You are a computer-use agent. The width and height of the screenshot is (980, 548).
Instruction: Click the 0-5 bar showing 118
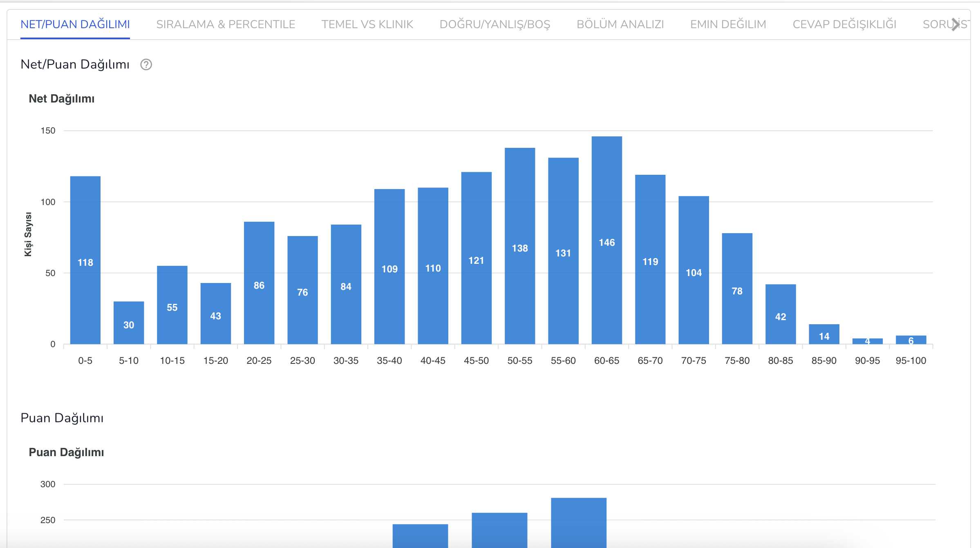click(85, 260)
